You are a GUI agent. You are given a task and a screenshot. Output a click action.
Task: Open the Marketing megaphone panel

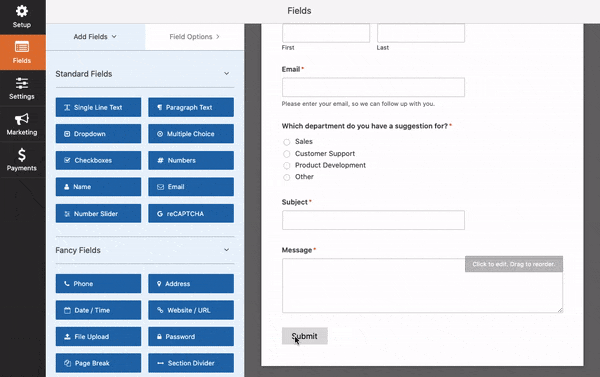coord(22,124)
